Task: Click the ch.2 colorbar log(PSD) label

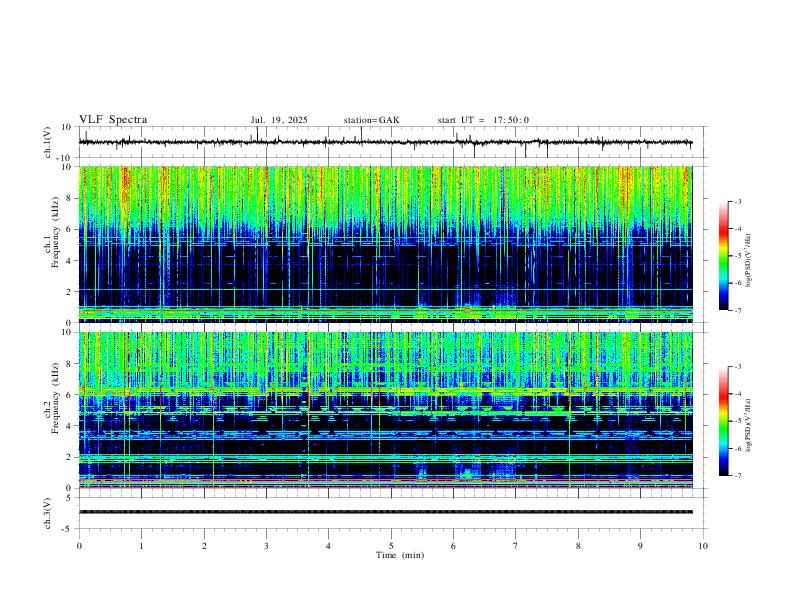Action: pos(748,425)
